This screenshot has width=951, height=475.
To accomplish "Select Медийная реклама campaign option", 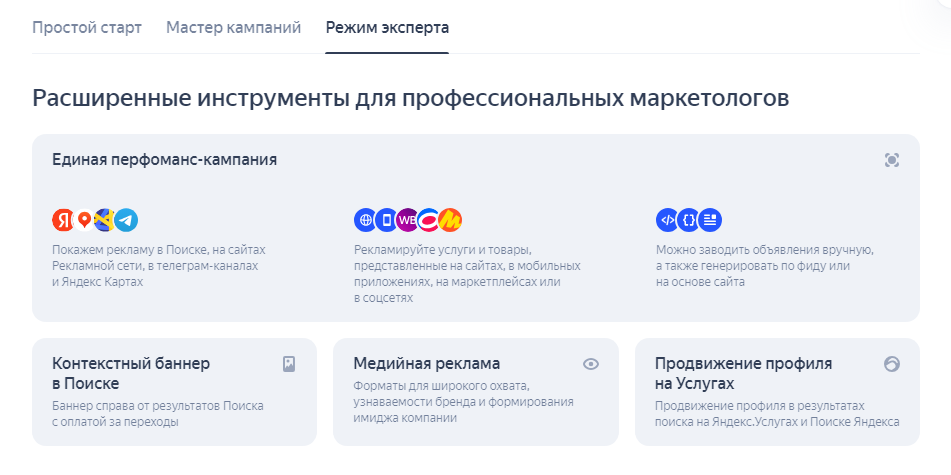I will (x=427, y=363).
